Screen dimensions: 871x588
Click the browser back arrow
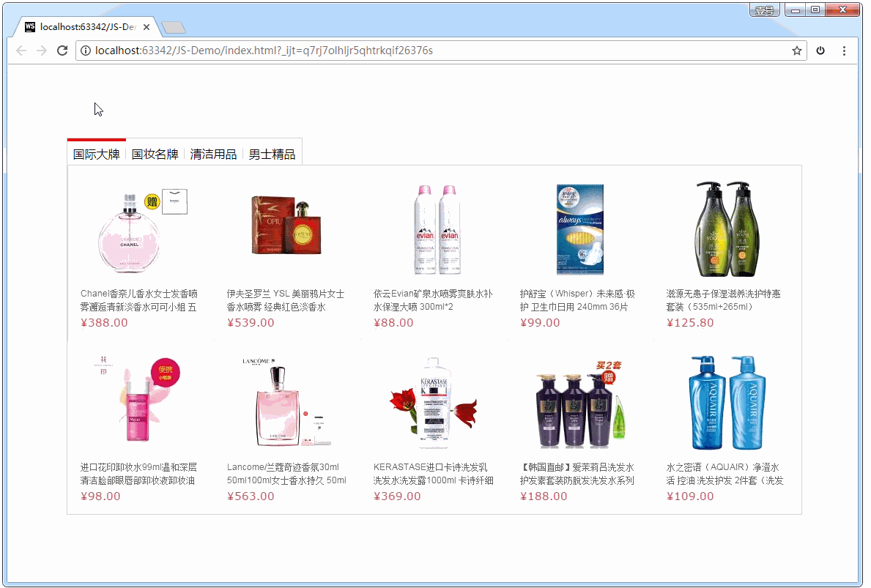click(21, 51)
